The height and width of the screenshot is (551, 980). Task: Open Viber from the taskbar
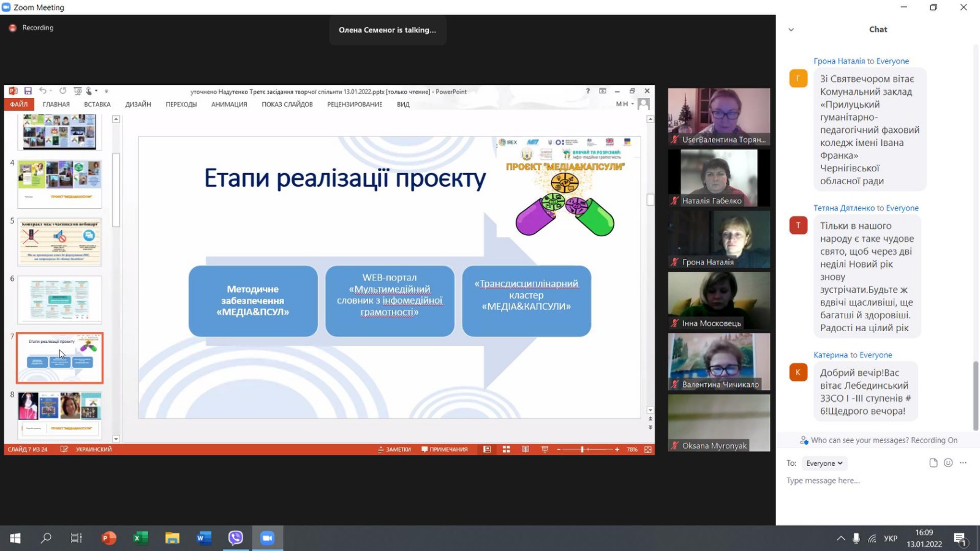coord(236,538)
